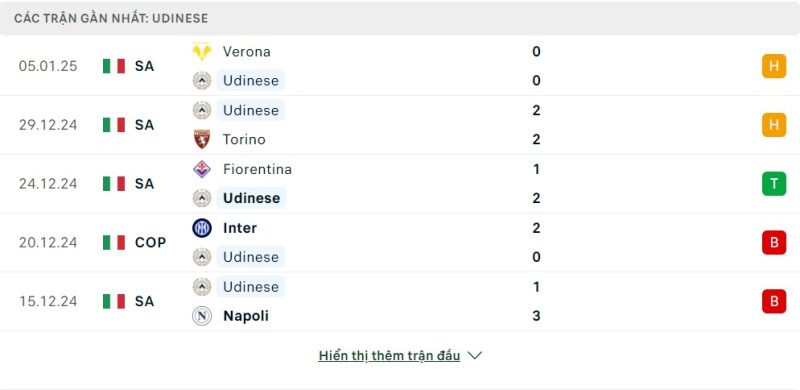Image resolution: width=800 pixels, height=390 pixels.
Task: Click the green T result badge
Action: (774, 184)
